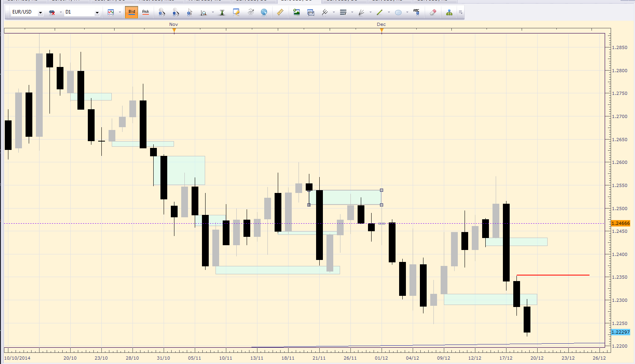This screenshot has width=635, height=364.
Task: Select the green trend line tool
Action: [x=380, y=12]
